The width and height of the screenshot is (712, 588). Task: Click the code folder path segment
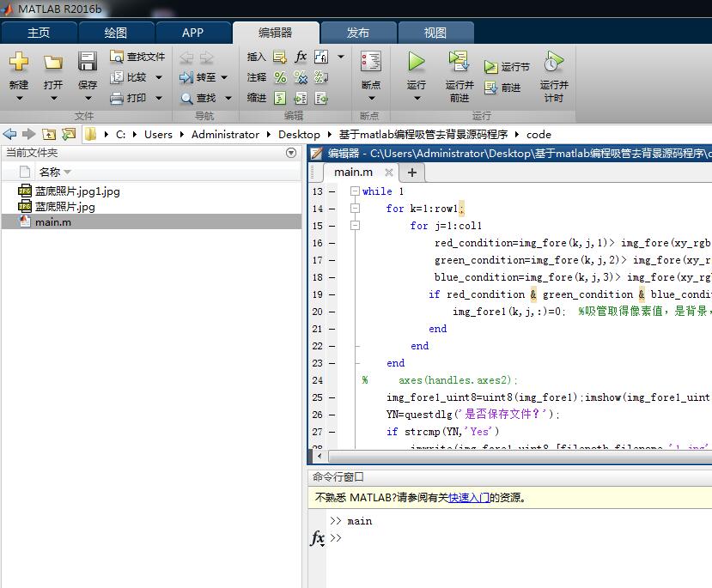tap(539, 134)
